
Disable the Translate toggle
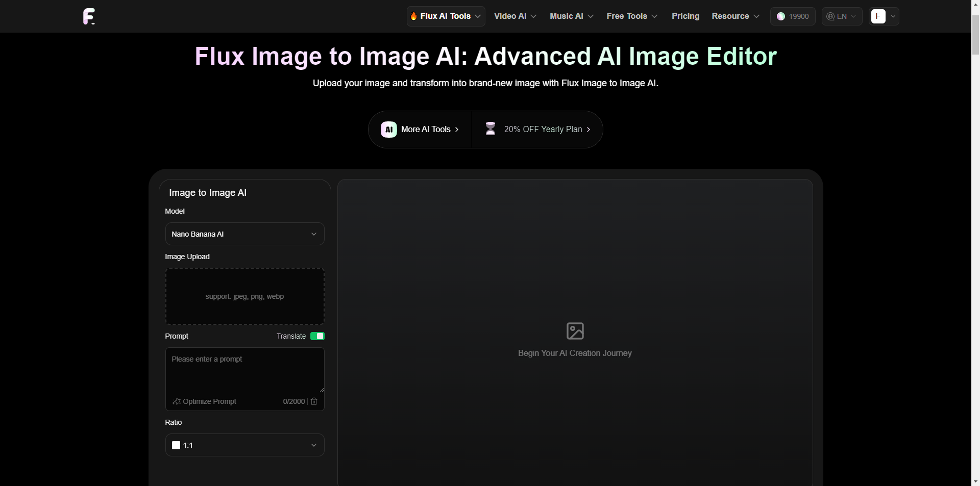coord(317,336)
